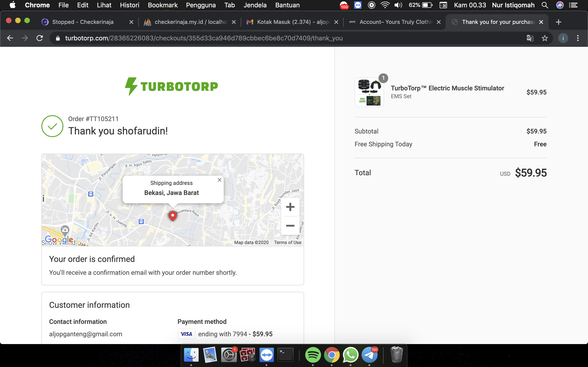Open the Google Translate page icon
Image resolution: width=588 pixels, height=367 pixels.
pyautogui.click(x=530, y=38)
